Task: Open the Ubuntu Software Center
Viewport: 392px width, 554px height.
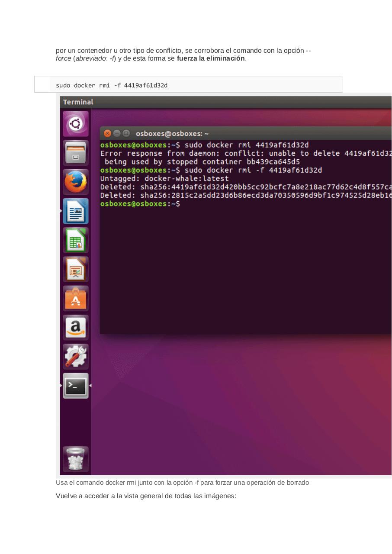Action: click(x=75, y=298)
